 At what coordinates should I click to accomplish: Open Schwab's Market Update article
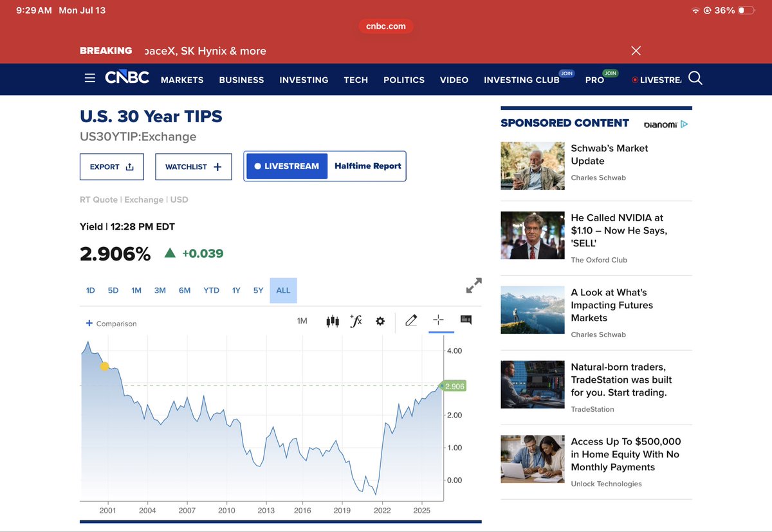(x=609, y=154)
